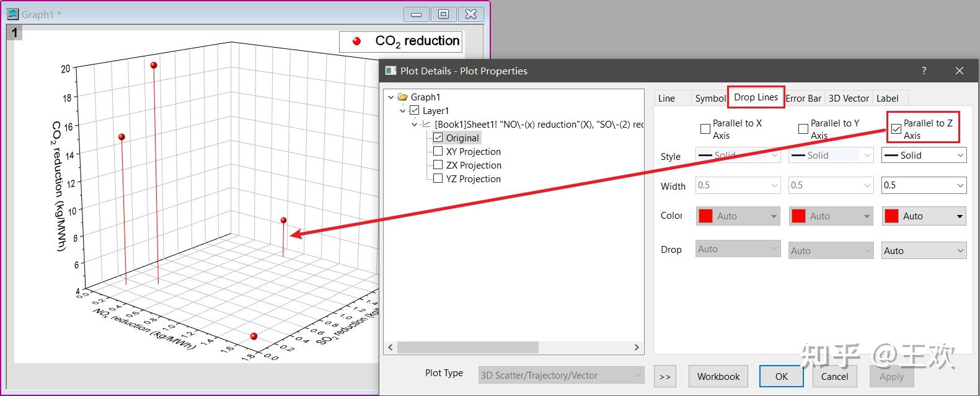Viewport: 980px width, 396px height.
Task: Open the Y axis red Color picker
Action: pos(831,216)
